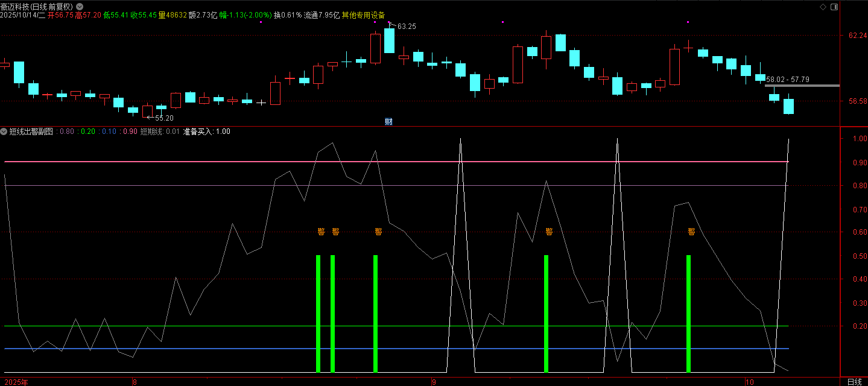
Task: Click the gap label 58.02 - 57.79
Action: [x=788, y=79]
